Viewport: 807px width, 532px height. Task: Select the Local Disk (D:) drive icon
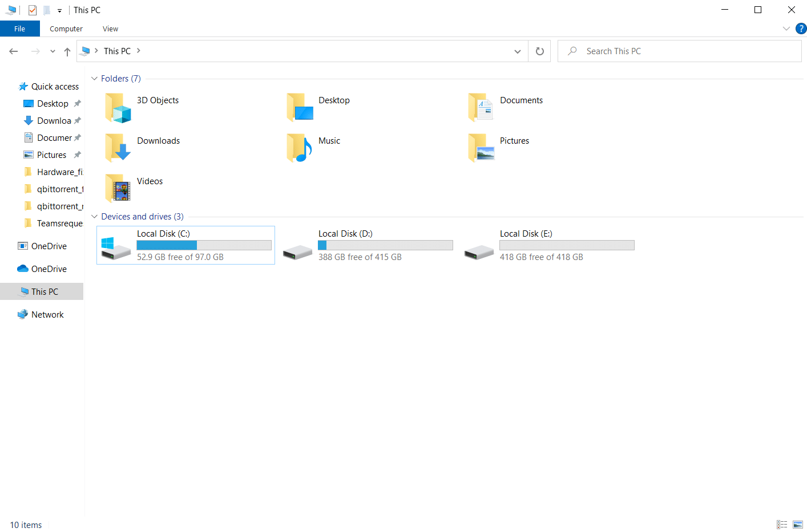297,251
